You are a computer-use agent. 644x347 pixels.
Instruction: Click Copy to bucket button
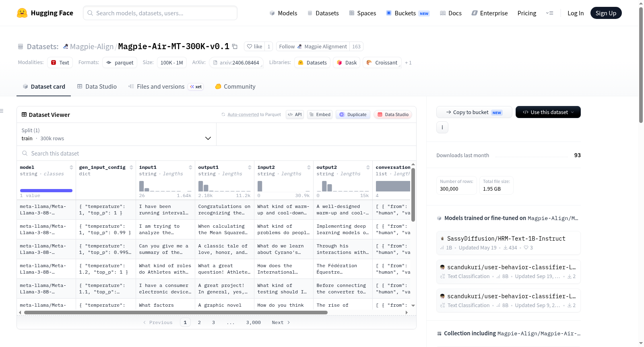pyautogui.click(x=474, y=112)
